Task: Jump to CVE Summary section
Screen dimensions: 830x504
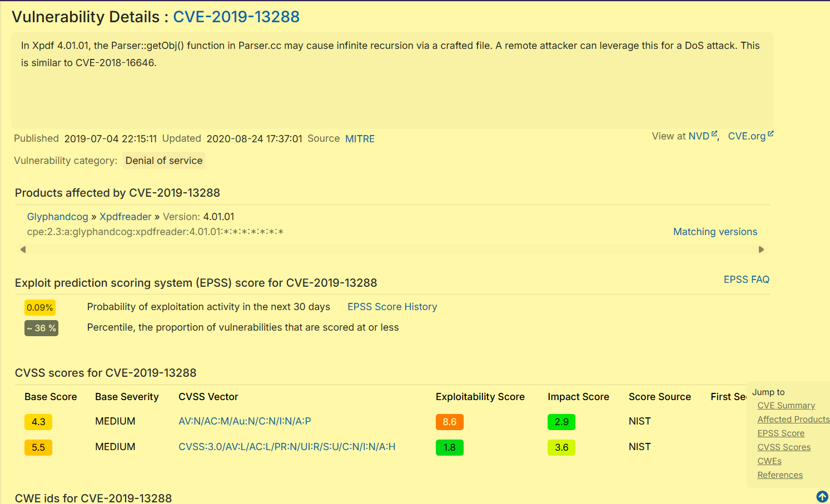Action: tap(786, 406)
